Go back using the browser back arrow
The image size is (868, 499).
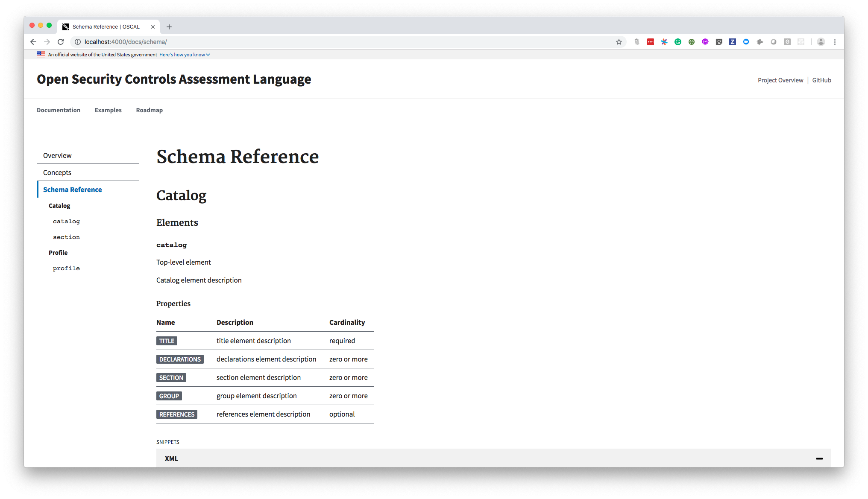[33, 42]
